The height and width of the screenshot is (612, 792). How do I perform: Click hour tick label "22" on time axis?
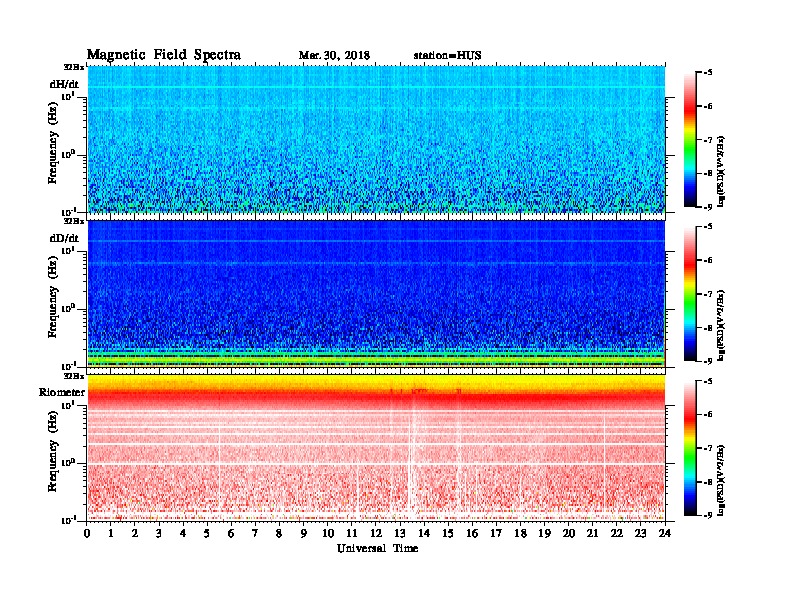point(617,533)
